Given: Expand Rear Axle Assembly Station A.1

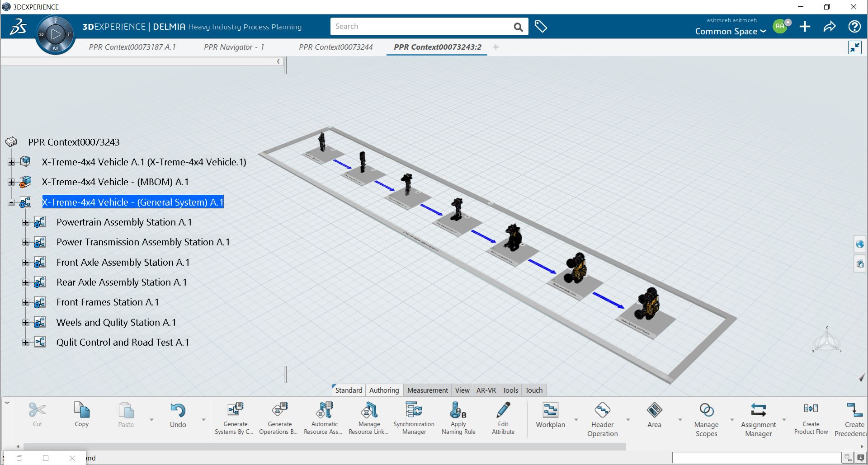Looking at the screenshot, I should click(26, 282).
